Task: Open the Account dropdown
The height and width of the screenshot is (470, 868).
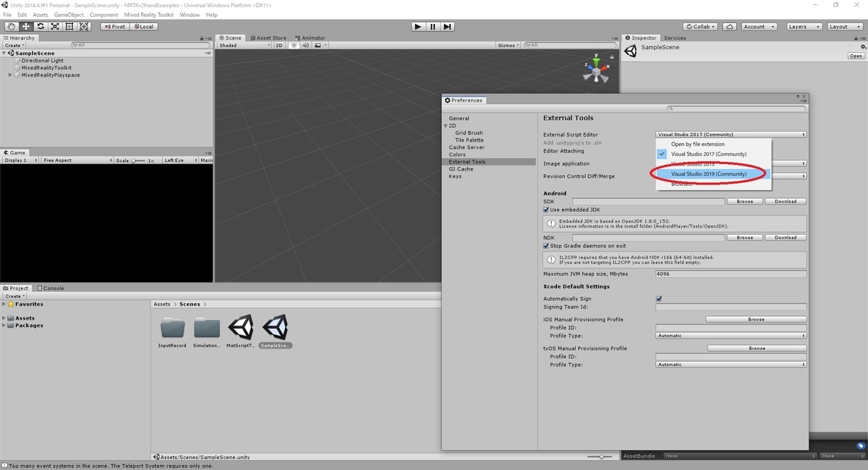Action: point(759,27)
